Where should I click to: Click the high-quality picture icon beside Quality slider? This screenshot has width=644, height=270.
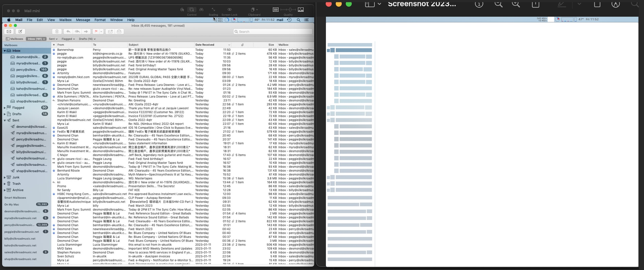pos(301,10)
